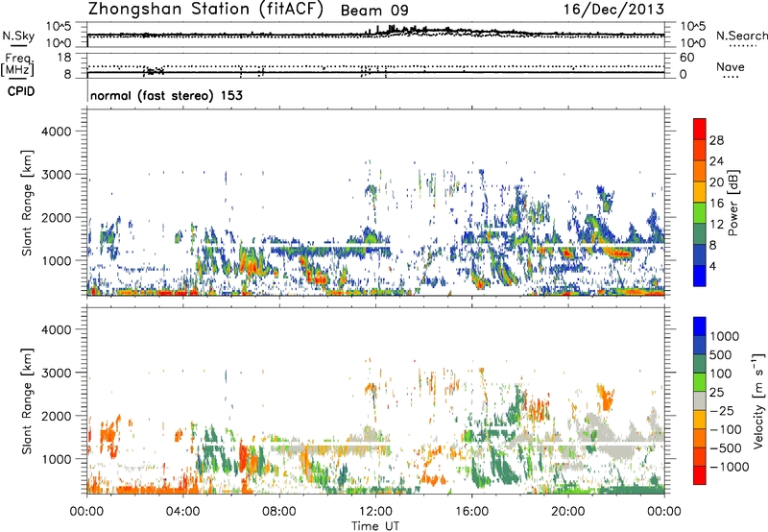Image resolution: width=768 pixels, height=532 pixels.
Task: Click the "Velocity [m s⁻¹]" colorbar title
Action: (757, 400)
